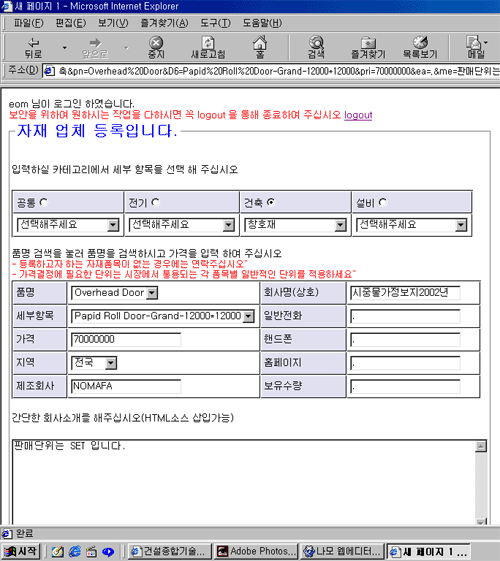The image size is (500, 561).
Task: Open the 도구(T) menu
Action: [215, 23]
